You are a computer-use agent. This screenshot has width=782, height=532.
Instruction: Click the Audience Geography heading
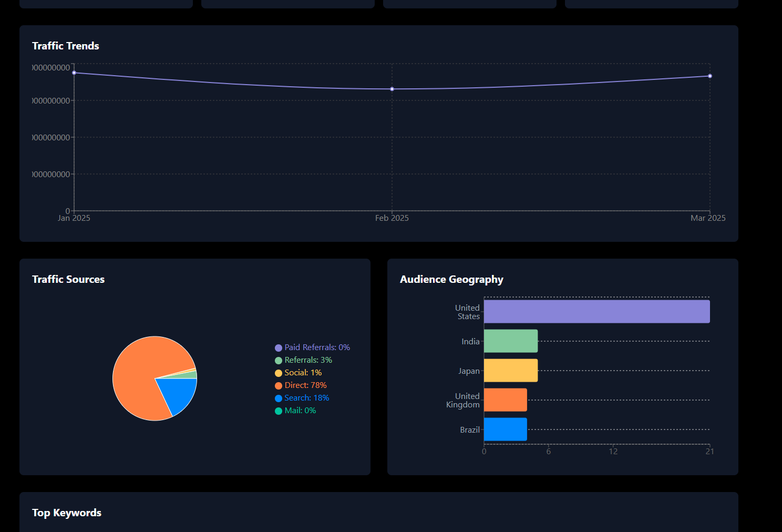coord(451,280)
